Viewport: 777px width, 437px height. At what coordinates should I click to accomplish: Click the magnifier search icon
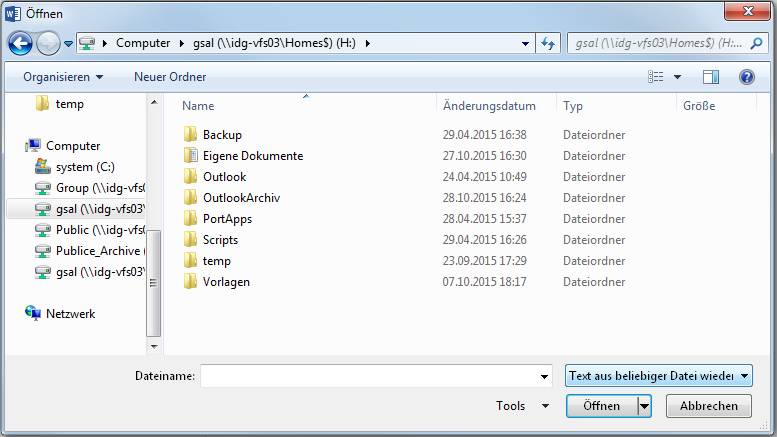(x=756, y=44)
